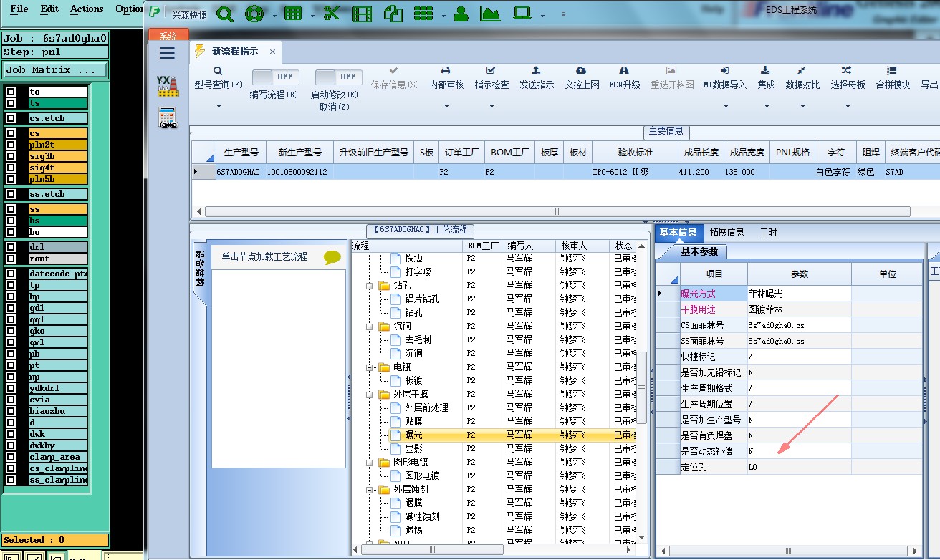940x560 pixels.
Task: Click the magnifier search icon in top toolbar
Action: [x=225, y=14]
